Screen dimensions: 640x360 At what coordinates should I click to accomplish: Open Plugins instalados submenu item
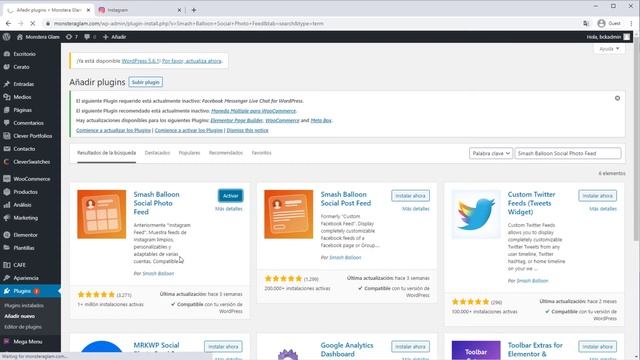pyautogui.click(x=24, y=306)
